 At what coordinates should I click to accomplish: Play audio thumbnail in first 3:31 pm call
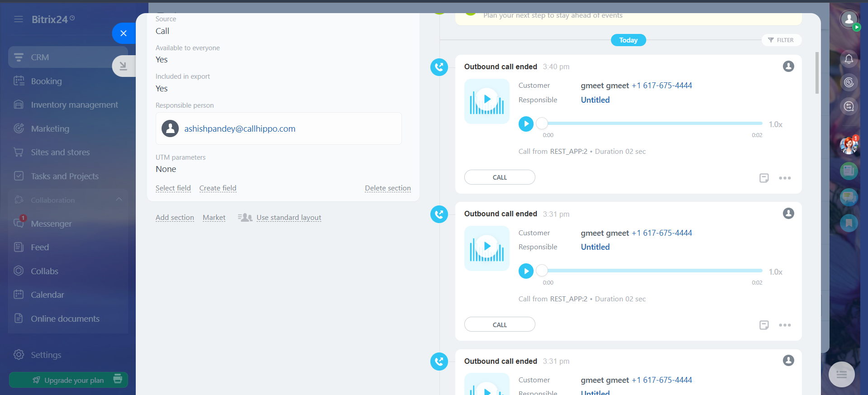487,248
